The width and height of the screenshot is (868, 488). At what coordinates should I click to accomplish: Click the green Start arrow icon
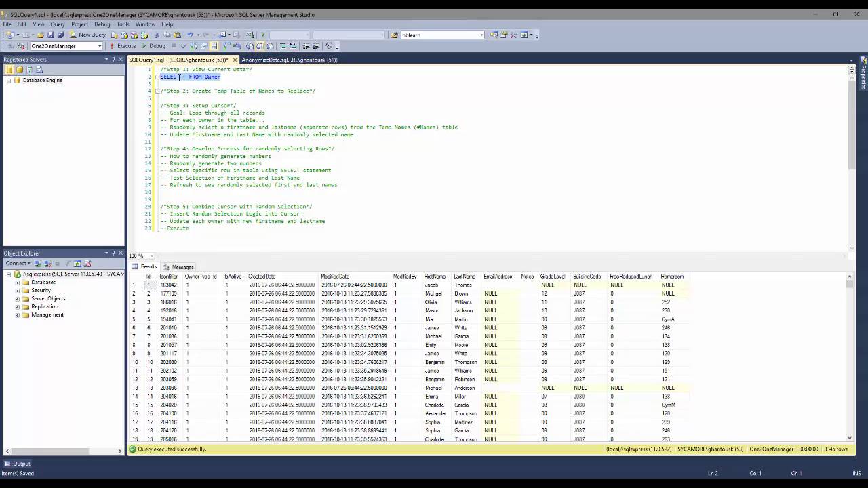(263, 35)
